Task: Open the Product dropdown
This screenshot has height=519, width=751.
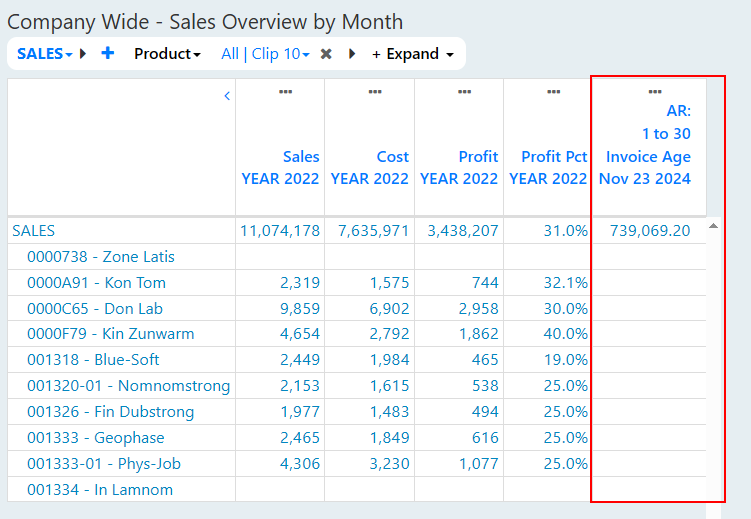Action: pos(167,54)
